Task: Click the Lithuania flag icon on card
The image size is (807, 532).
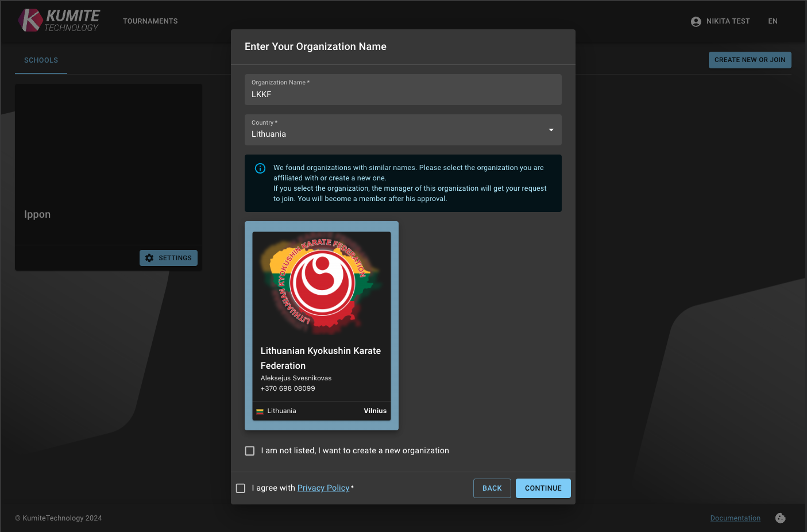Action: point(260,411)
